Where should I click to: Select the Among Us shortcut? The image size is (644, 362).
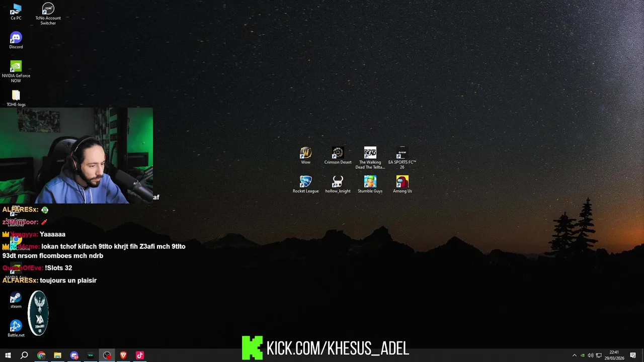point(402,184)
